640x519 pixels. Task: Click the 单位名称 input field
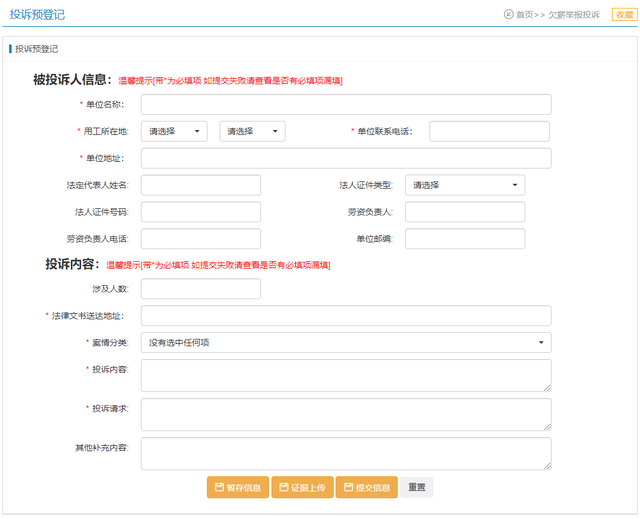click(346, 104)
